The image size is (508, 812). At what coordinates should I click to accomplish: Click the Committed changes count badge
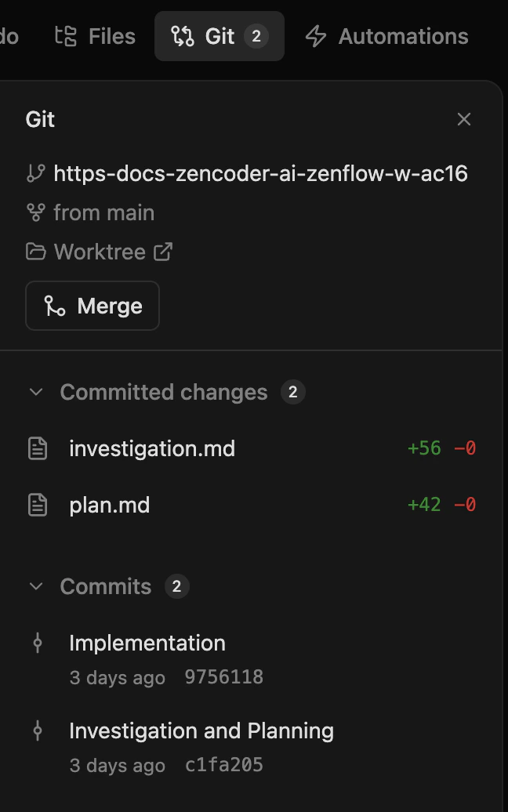point(293,392)
